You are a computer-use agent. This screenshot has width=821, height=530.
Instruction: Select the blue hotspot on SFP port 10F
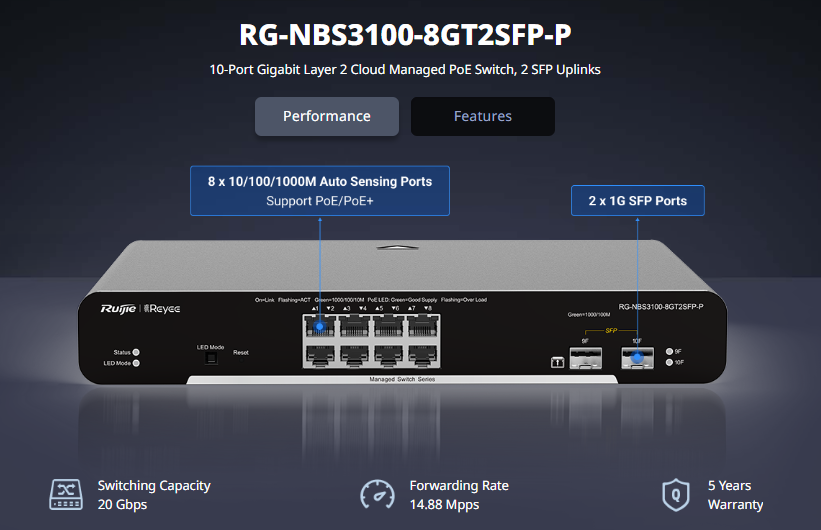pos(637,358)
